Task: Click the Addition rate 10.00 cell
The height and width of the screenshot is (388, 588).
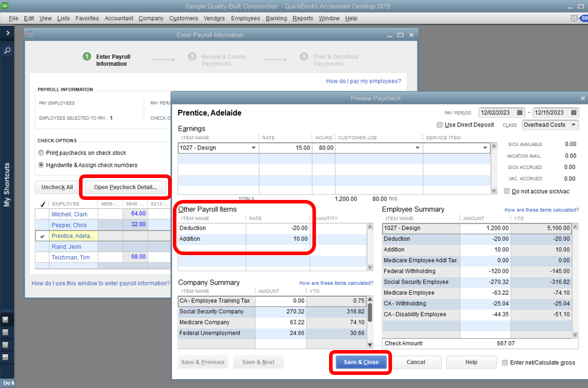Action: pyautogui.click(x=278, y=239)
